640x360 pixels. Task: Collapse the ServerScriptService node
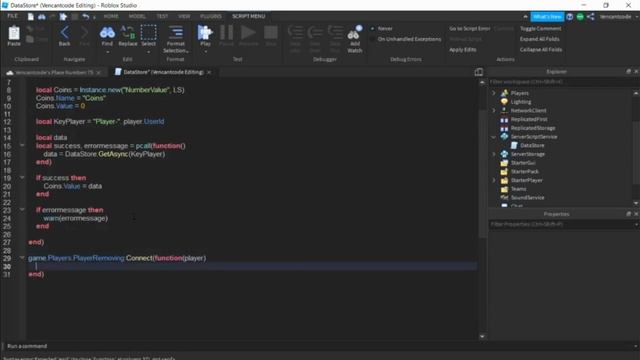pos(493,137)
